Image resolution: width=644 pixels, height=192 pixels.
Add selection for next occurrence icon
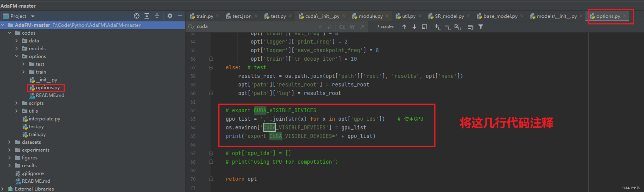438,27
